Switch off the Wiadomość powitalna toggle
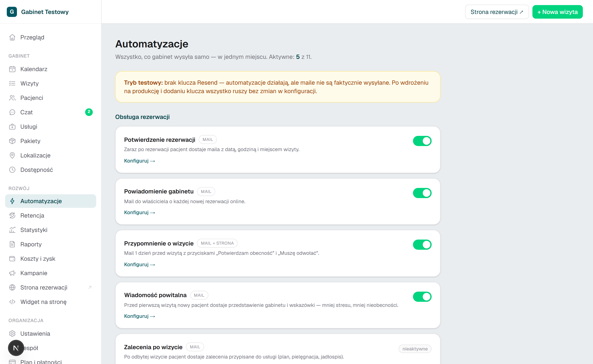 (422, 296)
